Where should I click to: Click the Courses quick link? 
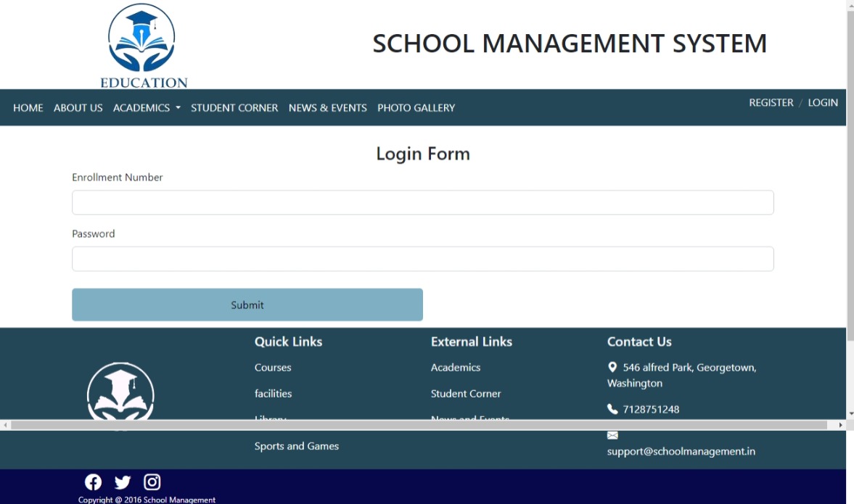coord(272,367)
